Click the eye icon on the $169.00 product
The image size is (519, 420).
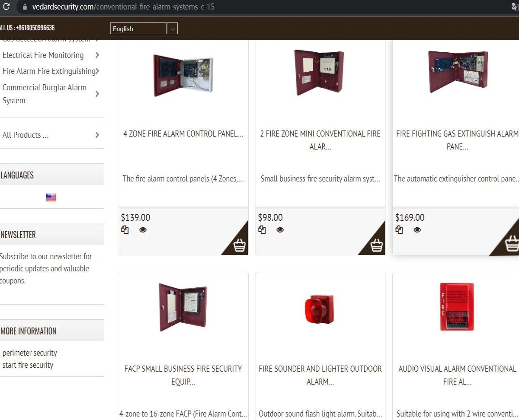417,229
